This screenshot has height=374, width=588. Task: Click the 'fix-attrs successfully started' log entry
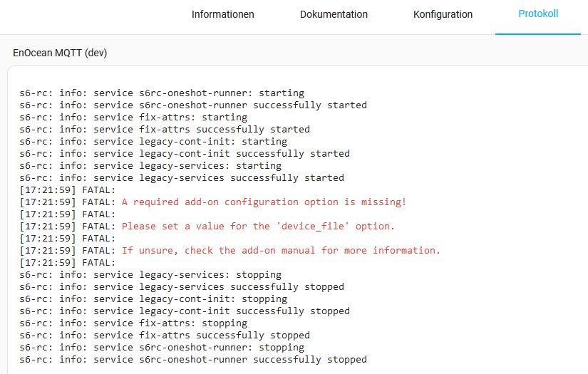[165, 130]
